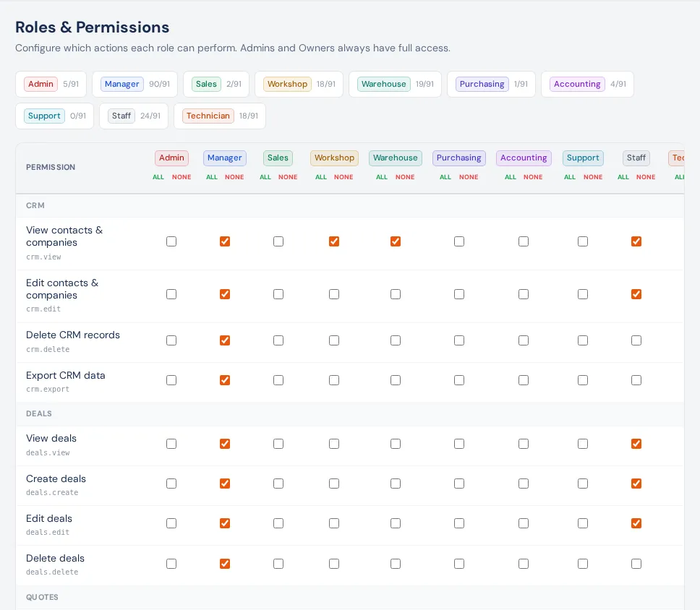Image resolution: width=700 pixels, height=610 pixels.
Task: Click the PERMISSION column header
Action: click(51, 168)
